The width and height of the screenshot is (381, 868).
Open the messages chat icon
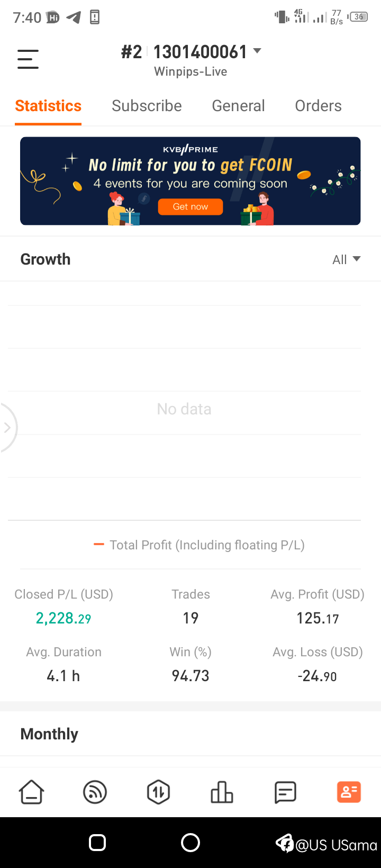[285, 792]
